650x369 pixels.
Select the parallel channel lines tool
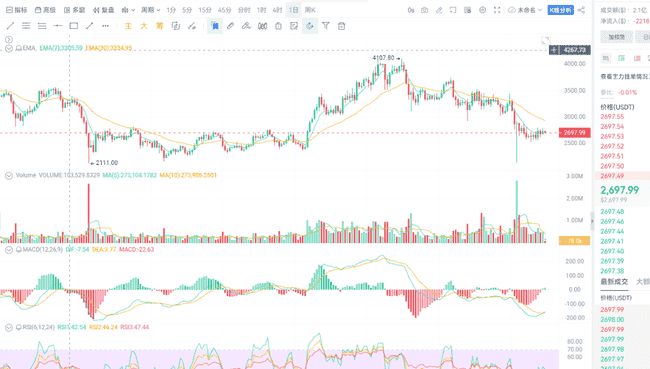(26, 26)
